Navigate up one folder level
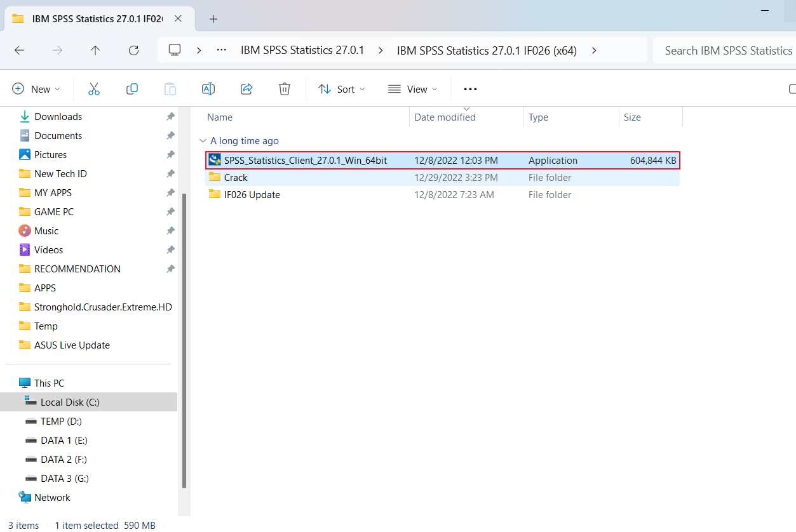Viewport: 796px width, 532px height. (95, 50)
